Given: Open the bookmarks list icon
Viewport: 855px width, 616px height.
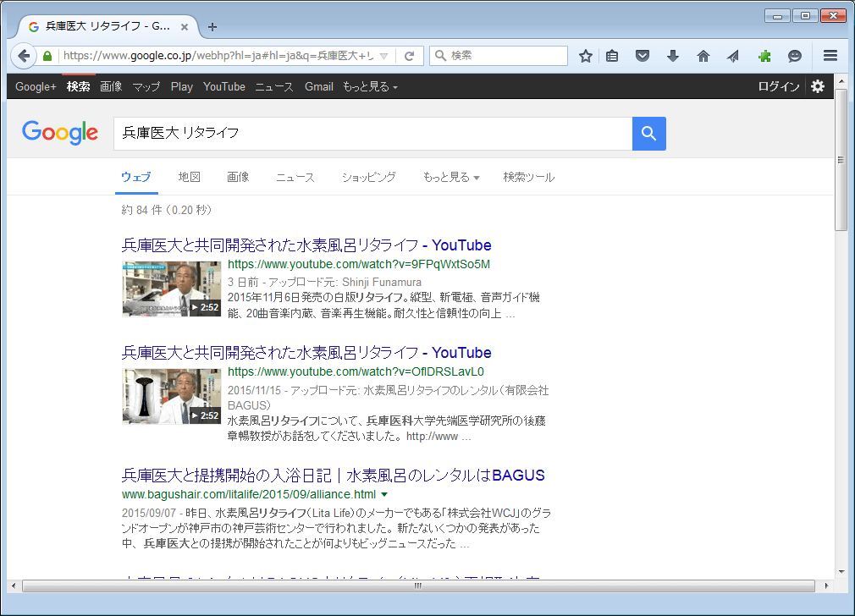Looking at the screenshot, I should [612, 56].
